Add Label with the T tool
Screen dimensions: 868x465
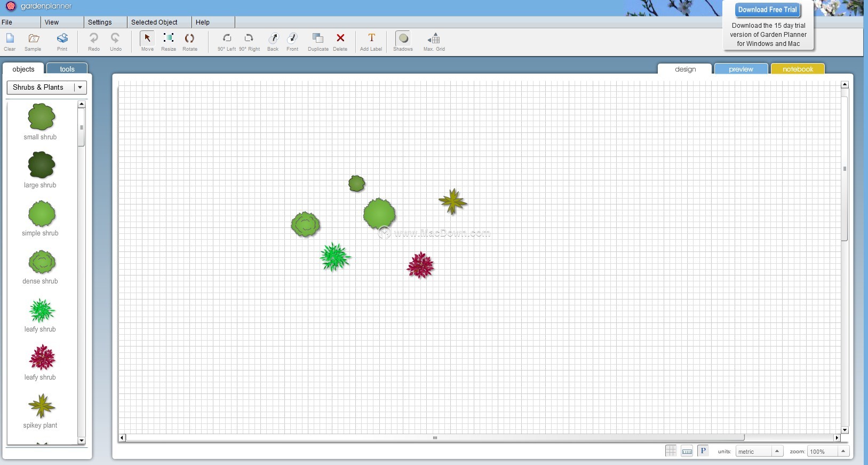pos(371,38)
